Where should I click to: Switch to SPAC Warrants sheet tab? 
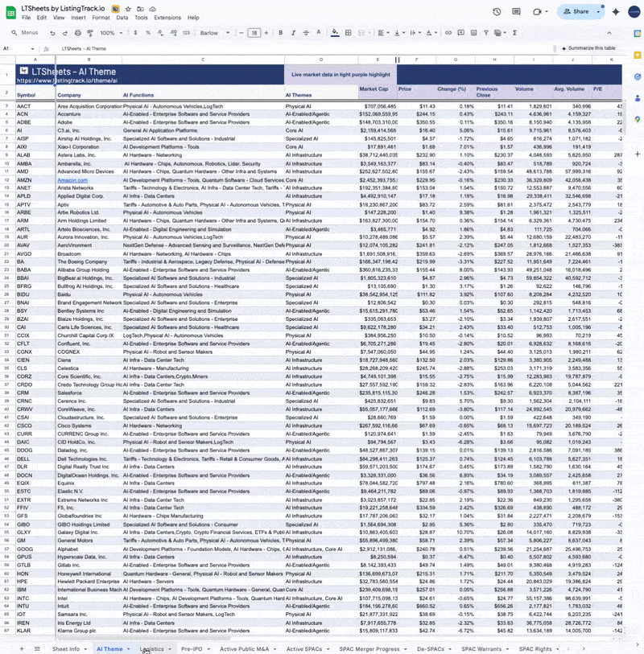point(481,649)
